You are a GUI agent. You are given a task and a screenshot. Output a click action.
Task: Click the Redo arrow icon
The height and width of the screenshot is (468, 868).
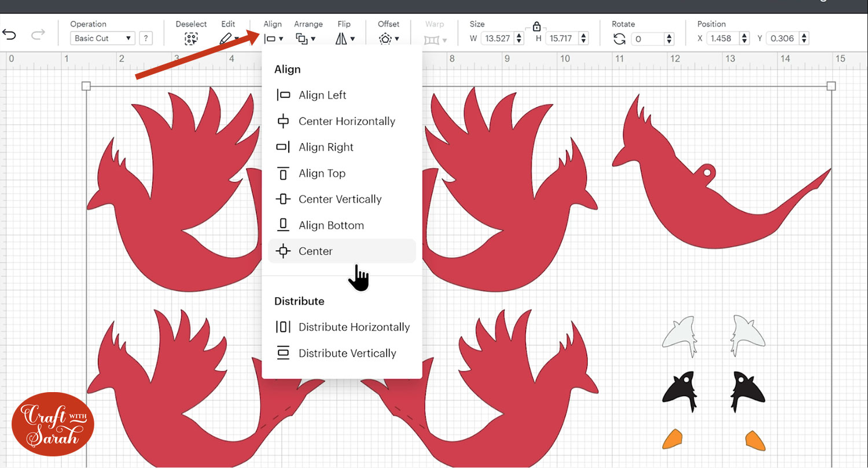(38, 35)
